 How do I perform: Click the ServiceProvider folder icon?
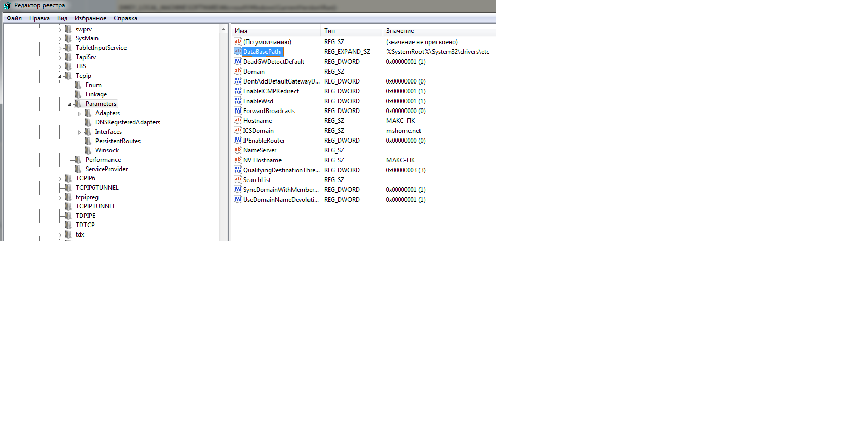(x=78, y=169)
